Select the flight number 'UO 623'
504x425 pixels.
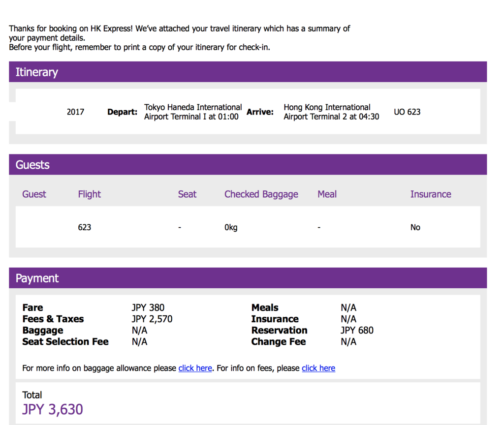tap(407, 112)
